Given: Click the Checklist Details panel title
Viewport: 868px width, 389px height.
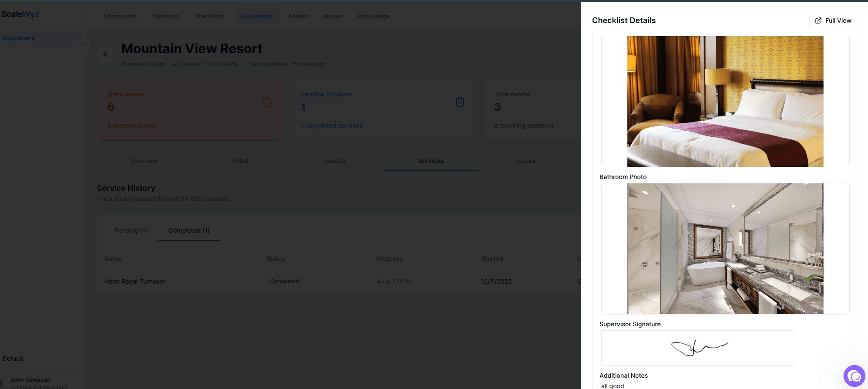Looking at the screenshot, I should [624, 20].
